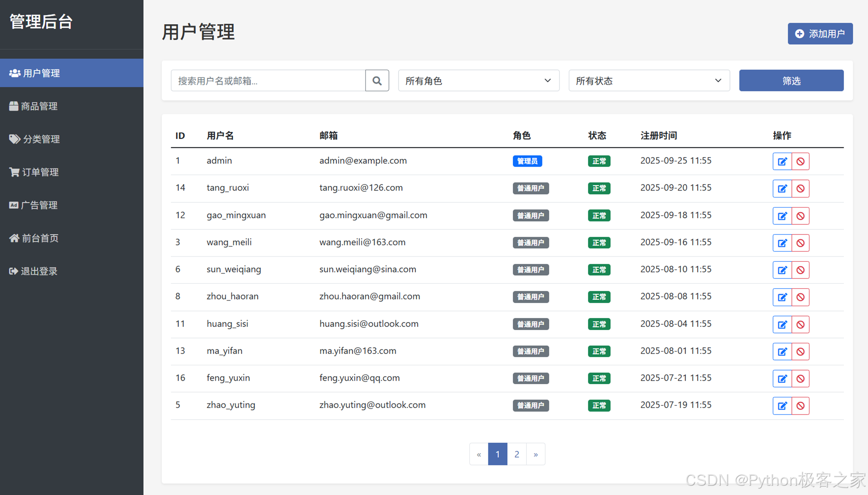Click ban icon for tang_ruoxi row
This screenshot has width=868, height=495.
800,189
